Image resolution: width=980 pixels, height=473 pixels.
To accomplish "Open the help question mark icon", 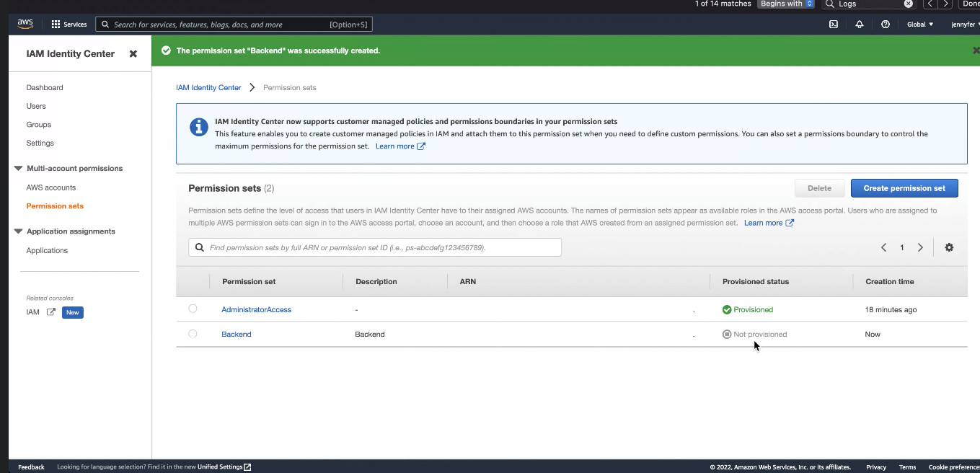I will click(x=886, y=25).
